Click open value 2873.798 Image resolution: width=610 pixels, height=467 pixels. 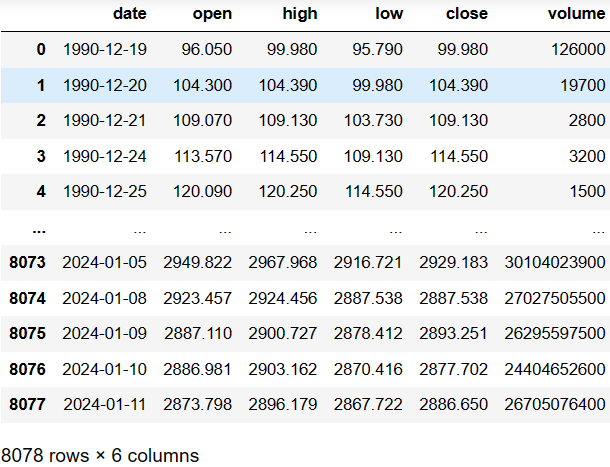coord(198,404)
